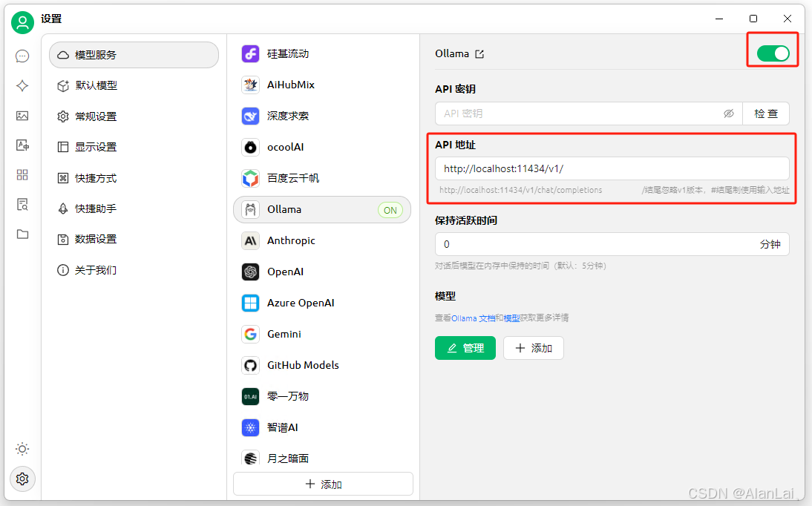Screen dimensions: 812x506
Task: Open the chat assistant sidebar icon
Action: pos(22,56)
